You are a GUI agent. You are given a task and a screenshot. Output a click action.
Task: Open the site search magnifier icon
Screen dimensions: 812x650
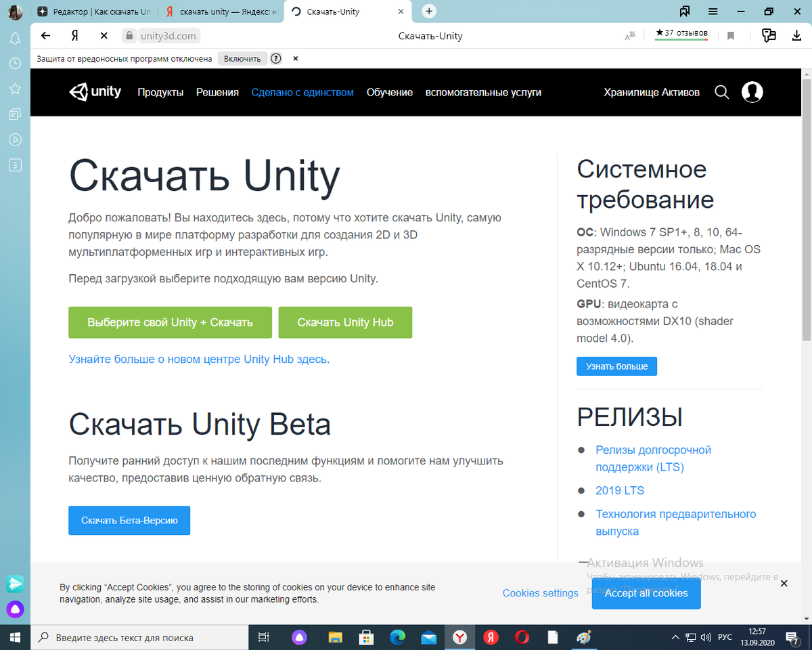pyautogui.click(x=722, y=92)
